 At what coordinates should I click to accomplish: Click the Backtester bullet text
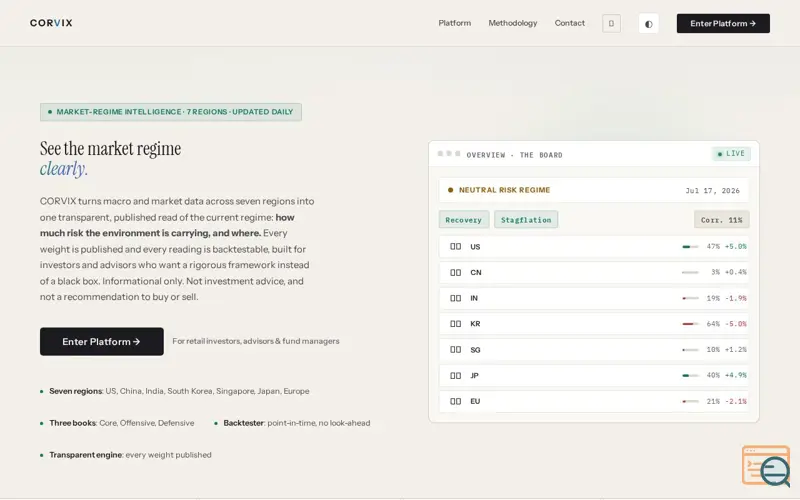(x=296, y=423)
